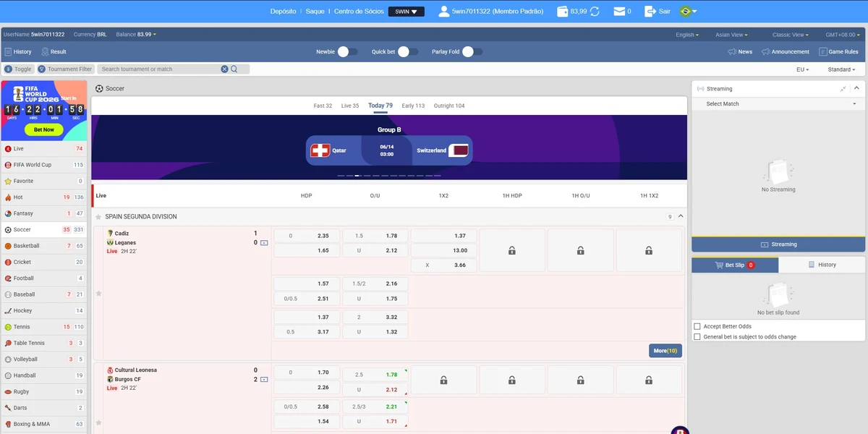
Task: Refresh the wallet balance icon
Action: [595, 12]
